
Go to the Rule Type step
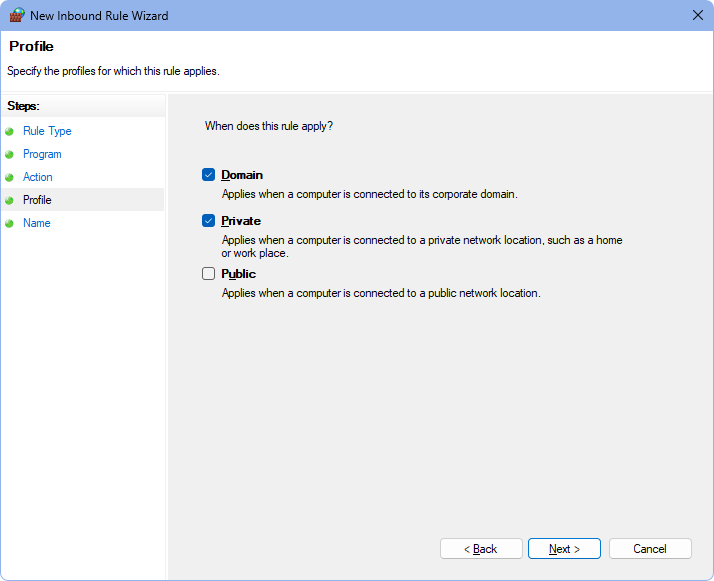tap(47, 131)
